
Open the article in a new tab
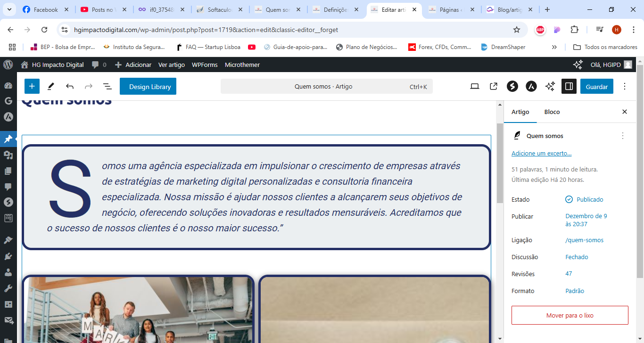pos(494,86)
